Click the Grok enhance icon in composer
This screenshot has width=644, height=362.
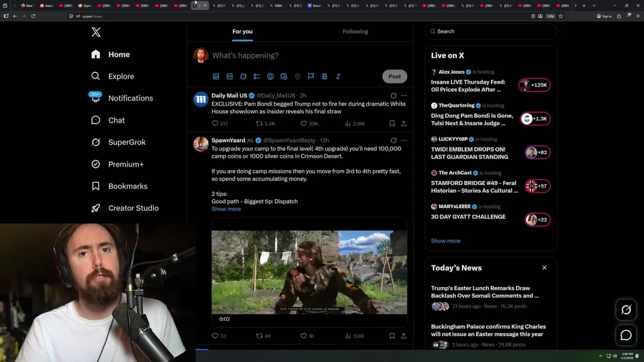(x=243, y=76)
